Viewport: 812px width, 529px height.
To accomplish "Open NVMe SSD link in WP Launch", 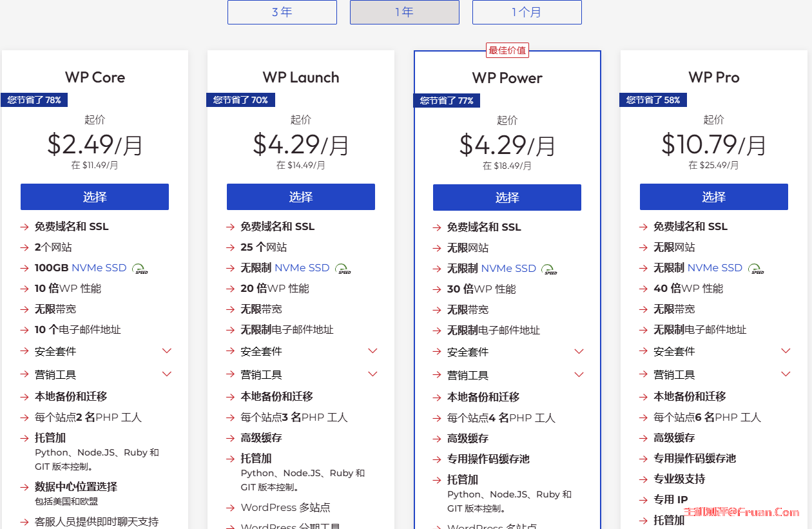I will (302, 268).
